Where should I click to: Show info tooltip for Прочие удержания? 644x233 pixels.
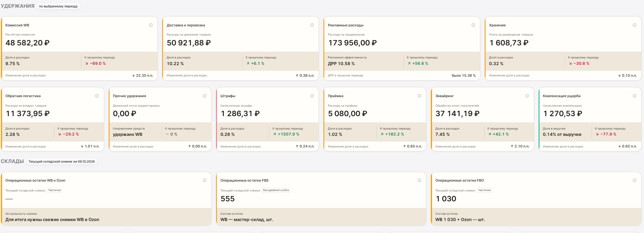[205, 96]
